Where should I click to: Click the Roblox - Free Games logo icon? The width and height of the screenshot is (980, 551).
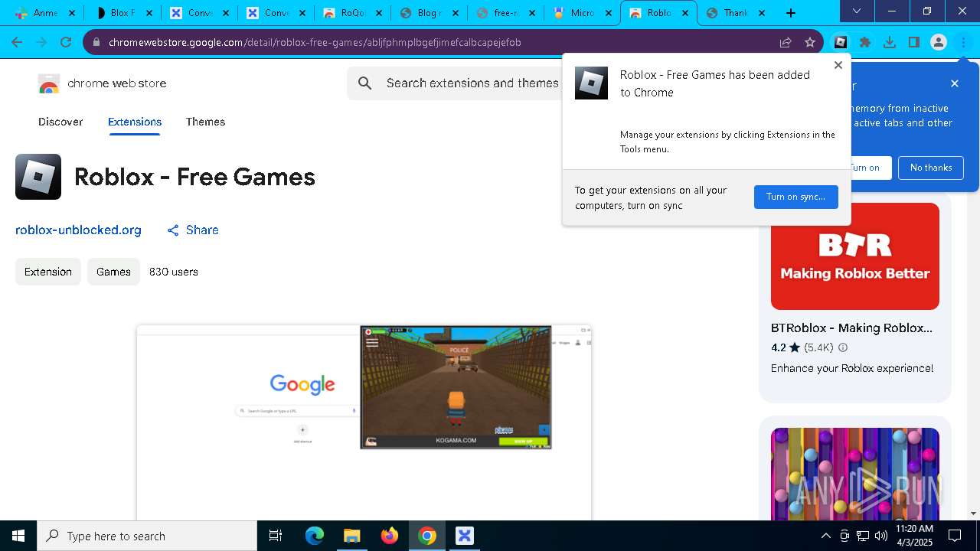tap(38, 177)
